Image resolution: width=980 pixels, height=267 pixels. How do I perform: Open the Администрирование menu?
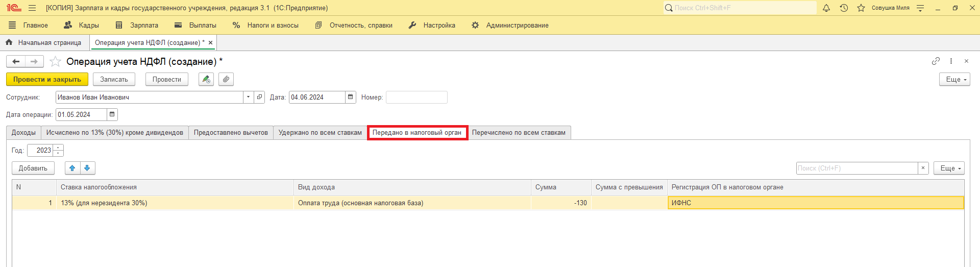tap(510, 26)
